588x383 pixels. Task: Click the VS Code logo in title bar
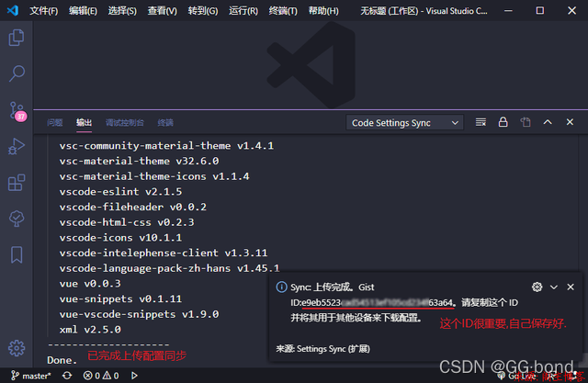(x=12, y=10)
